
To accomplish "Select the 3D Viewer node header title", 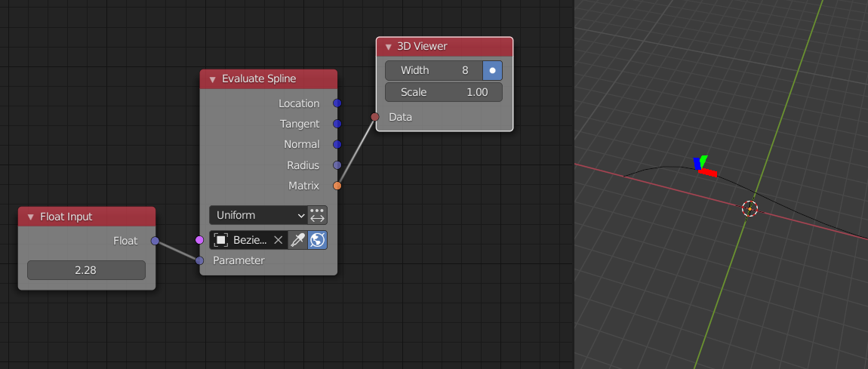I will point(423,47).
